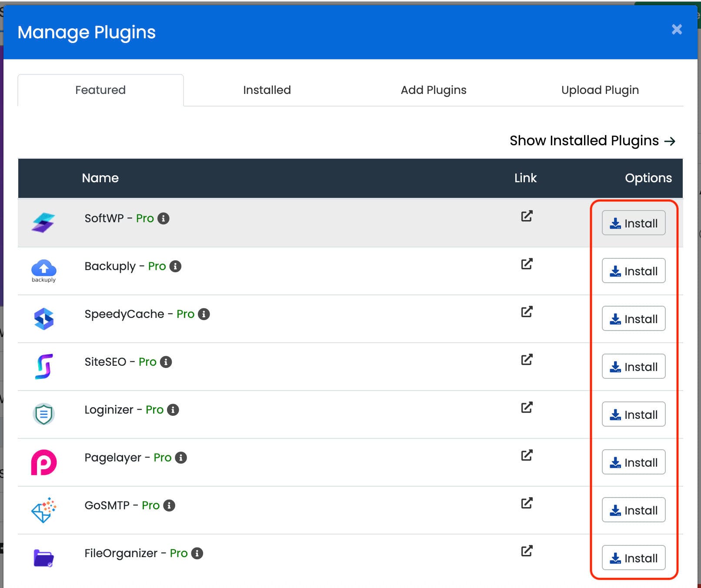This screenshot has height=588, width=701.
Task: Click info icon beside SiteSEO Pro
Action: pyautogui.click(x=166, y=362)
